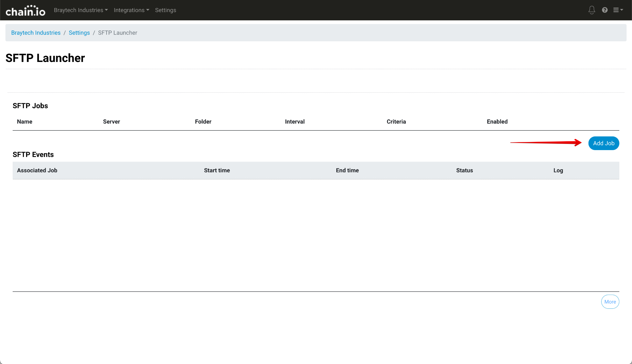Click the help question mark icon
The width and height of the screenshot is (632, 364).
pos(605,10)
